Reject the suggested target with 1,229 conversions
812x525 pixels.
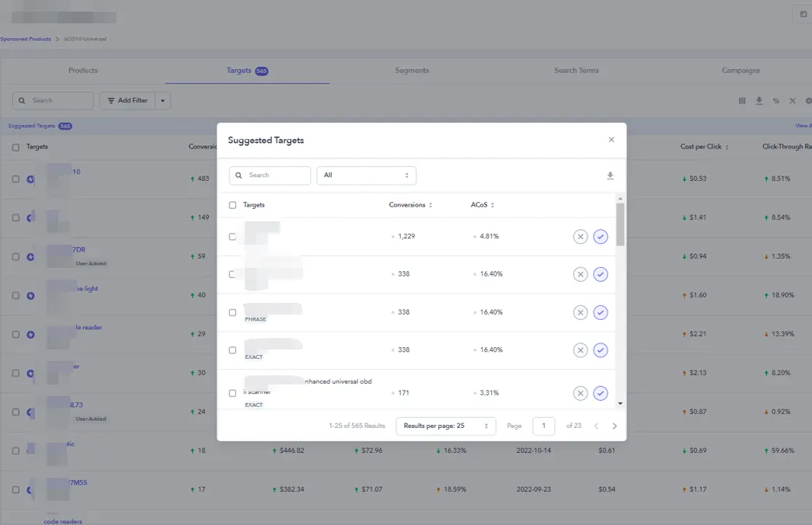pyautogui.click(x=580, y=237)
